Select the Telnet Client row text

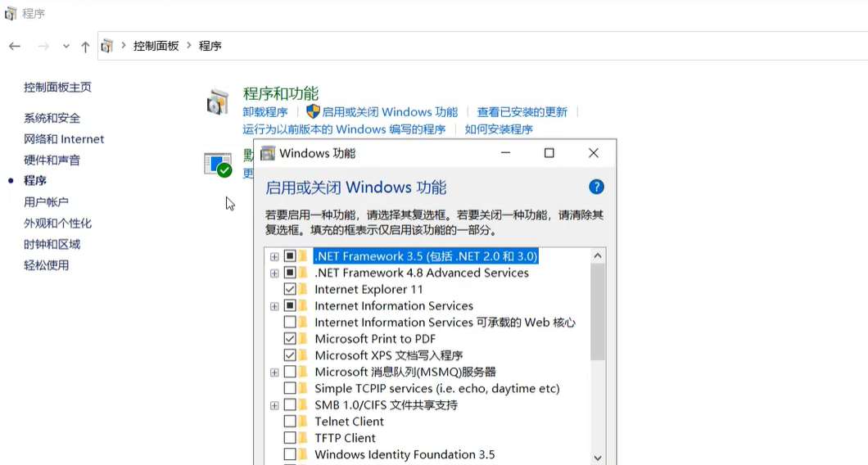click(x=350, y=422)
